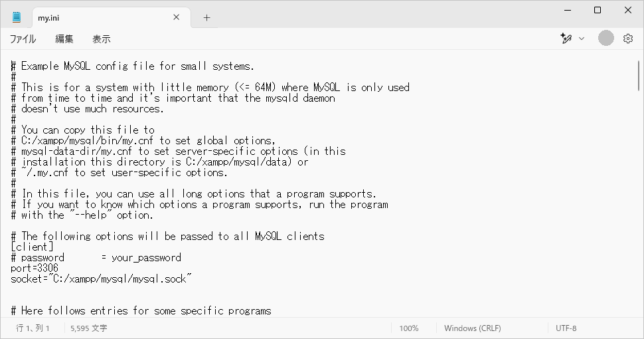Viewport: 644px width, 339px height.
Task: Close the Notepad window
Action: (628, 10)
